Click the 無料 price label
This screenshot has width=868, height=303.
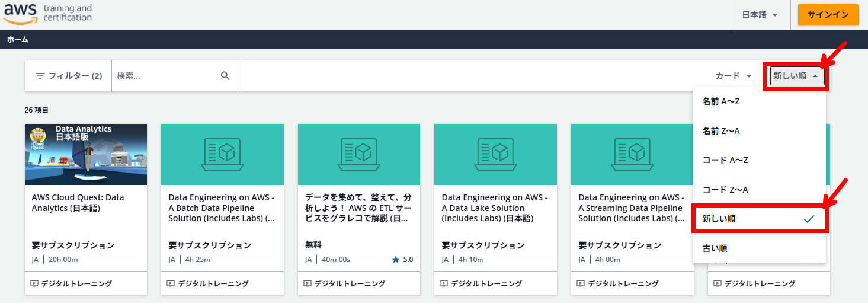pos(313,245)
